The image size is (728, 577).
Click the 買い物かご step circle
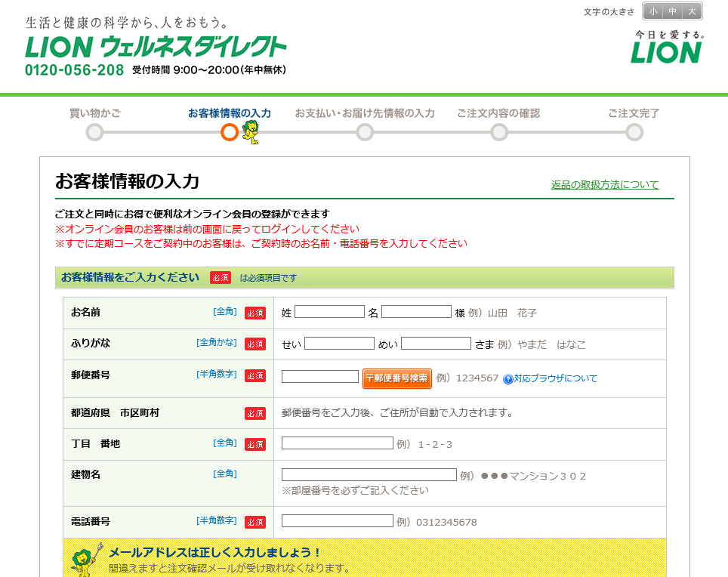coord(94,132)
